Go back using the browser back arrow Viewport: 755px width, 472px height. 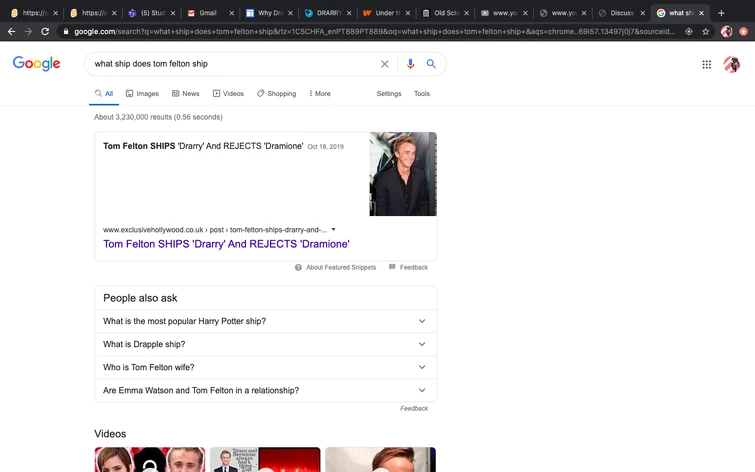point(12,32)
